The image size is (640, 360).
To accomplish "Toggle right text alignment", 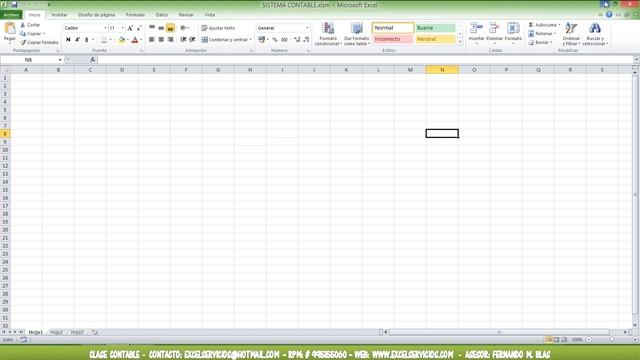I will click(171, 40).
